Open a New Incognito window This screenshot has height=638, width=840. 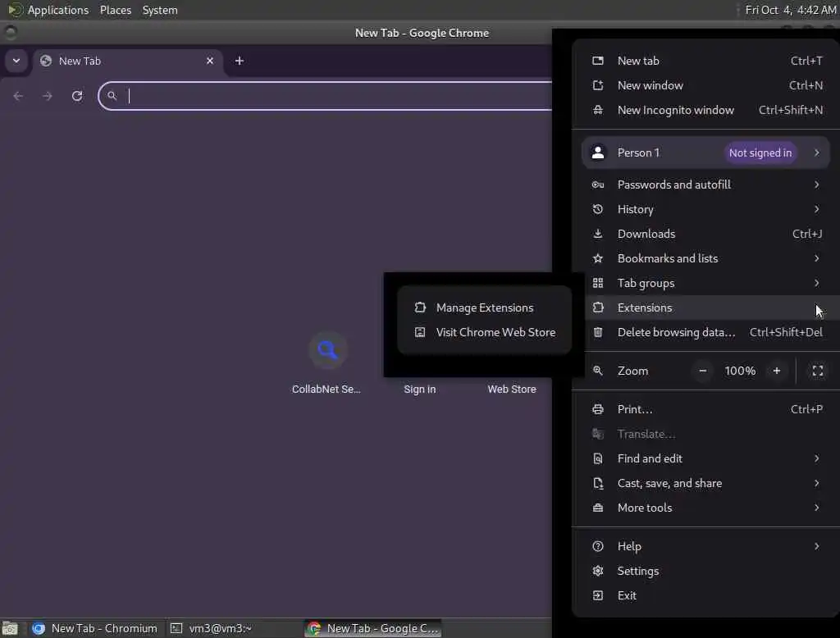706,111
